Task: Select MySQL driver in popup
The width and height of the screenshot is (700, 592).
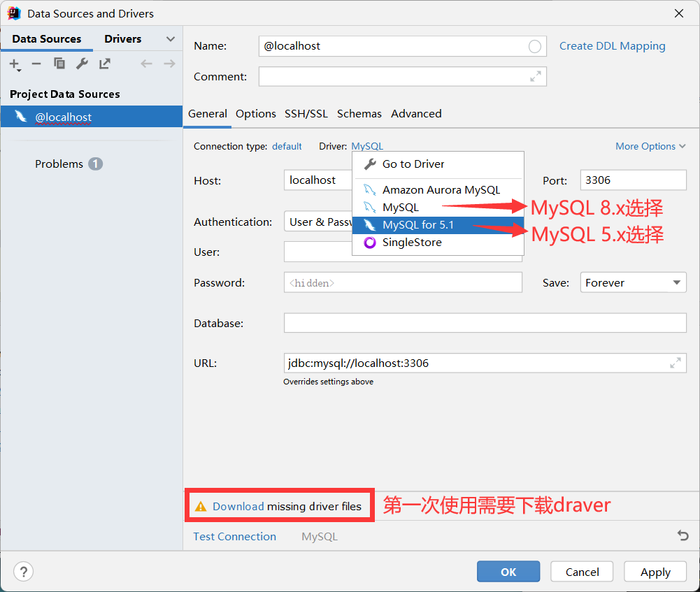Action: (x=438, y=208)
